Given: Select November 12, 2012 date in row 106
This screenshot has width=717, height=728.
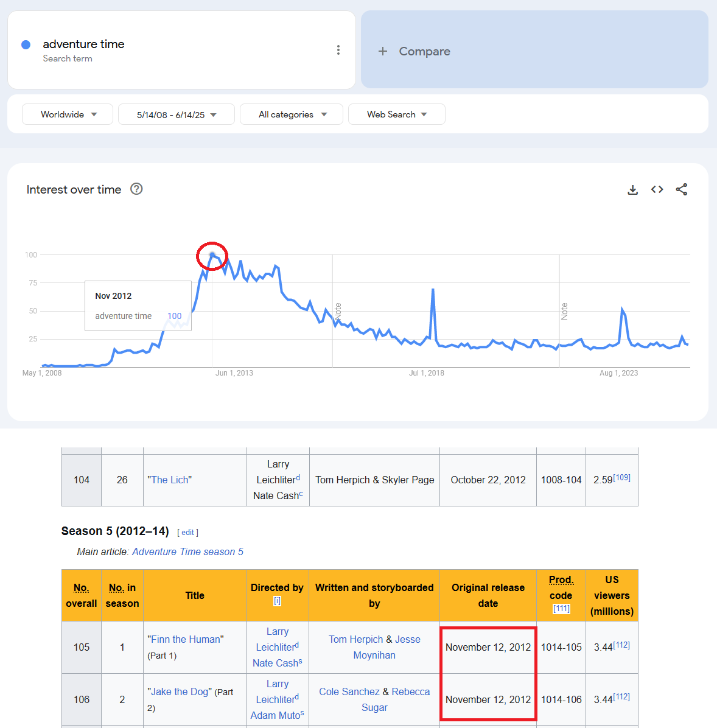Looking at the screenshot, I should (488, 699).
